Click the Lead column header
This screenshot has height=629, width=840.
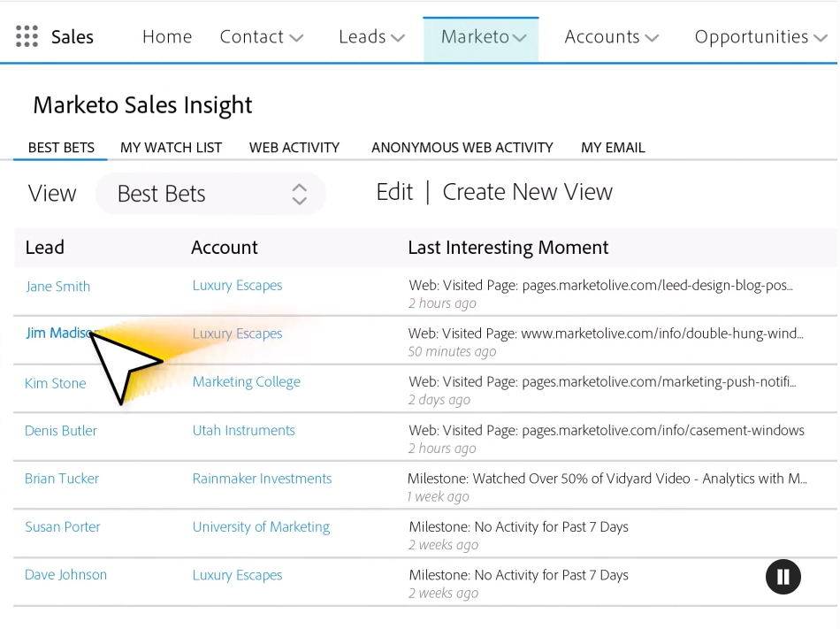44,247
